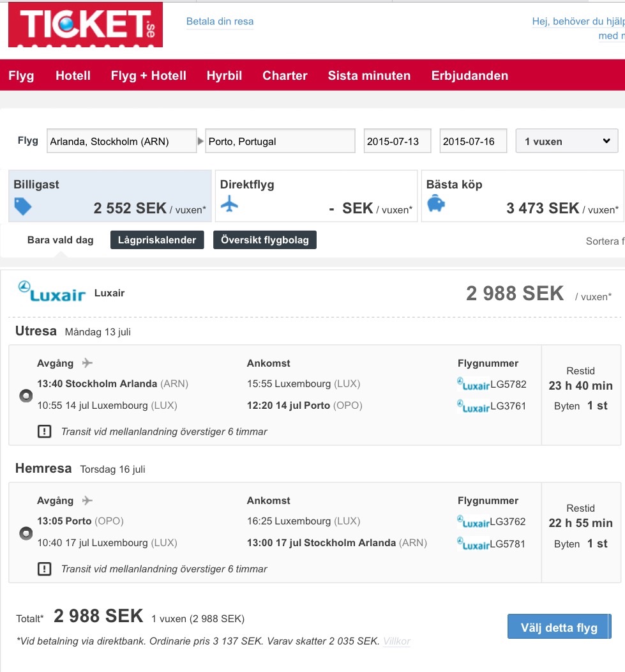Image resolution: width=625 pixels, height=672 pixels.
Task: Open the 1 vuxen passenger dropdown
Action: 567,141
